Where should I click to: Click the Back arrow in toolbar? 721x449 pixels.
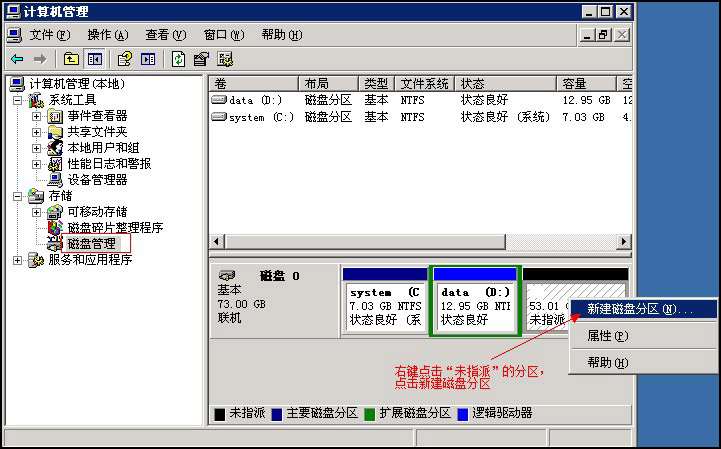point(17,59)
